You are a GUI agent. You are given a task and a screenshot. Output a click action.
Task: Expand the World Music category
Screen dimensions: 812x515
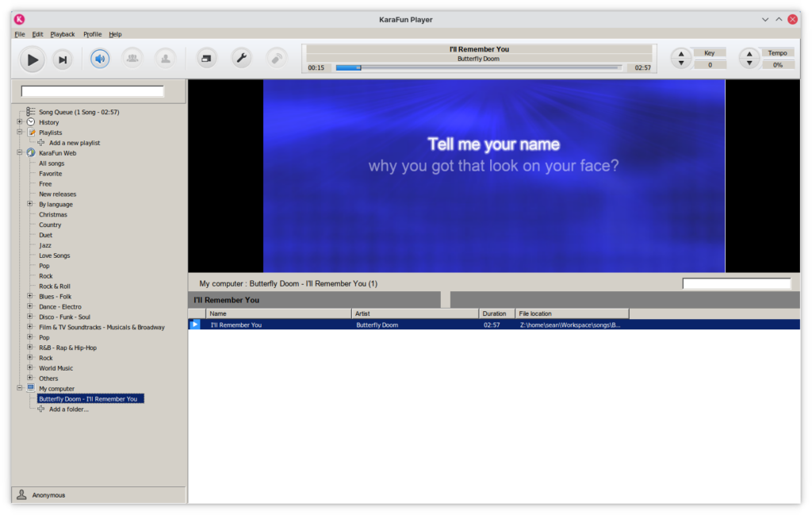[x=30, y=368]
